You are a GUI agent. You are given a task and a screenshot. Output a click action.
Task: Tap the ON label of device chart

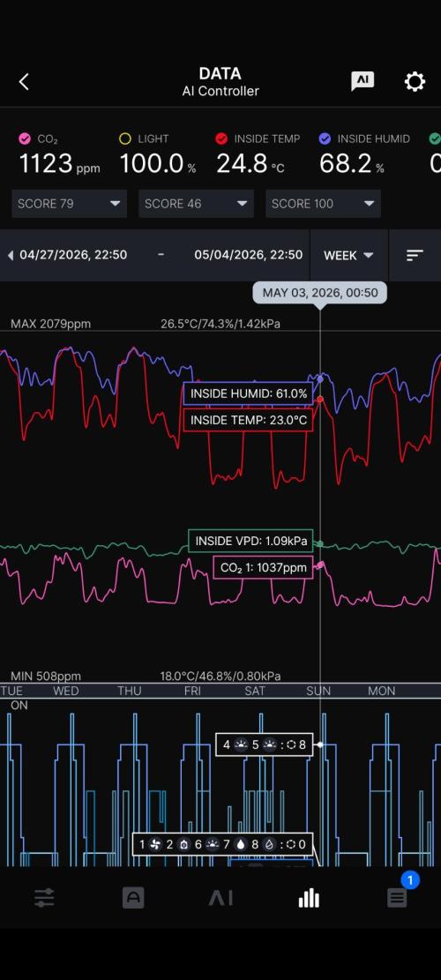(19, 706)
